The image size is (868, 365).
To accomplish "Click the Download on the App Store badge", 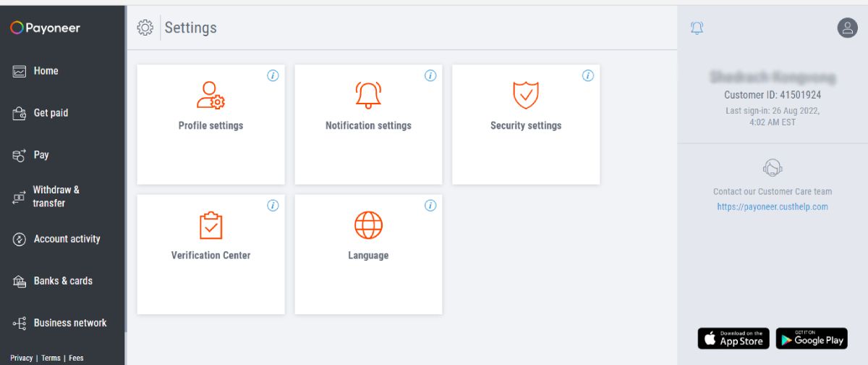I will [x=733, y=338].
